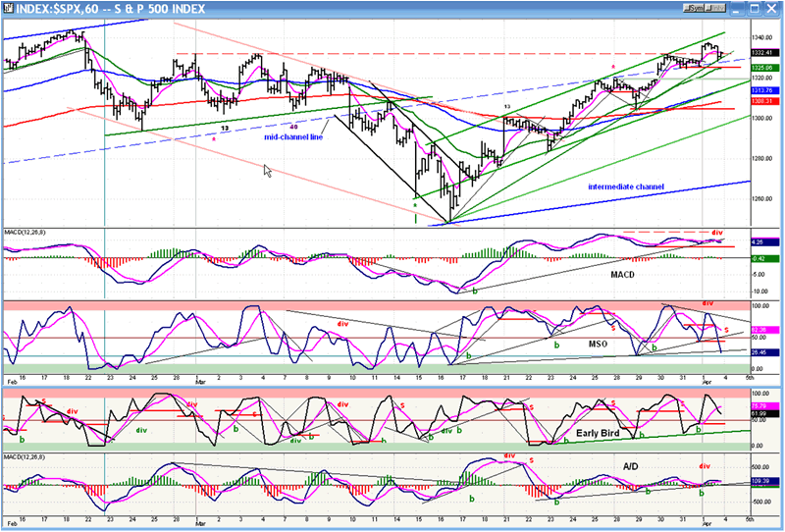
Task: Select the green 1325.06 price label
Action: pos(765,68)
